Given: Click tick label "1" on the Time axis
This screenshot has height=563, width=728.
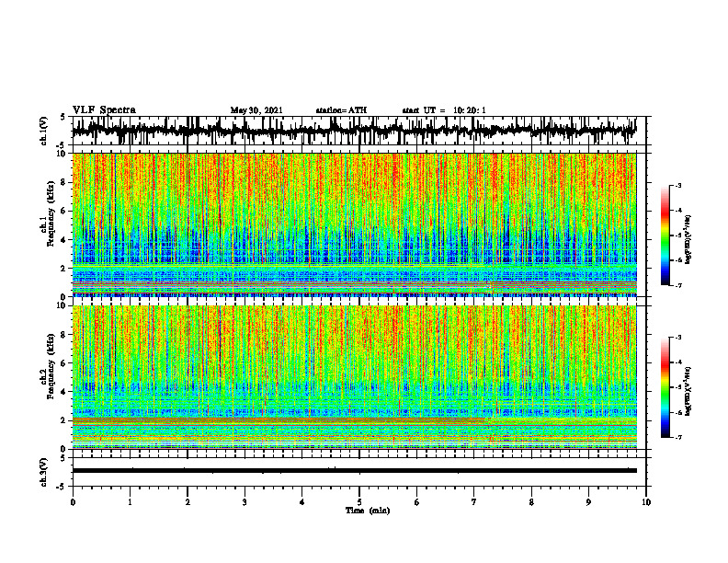Looking at the screenshot, I should point(130,502).
